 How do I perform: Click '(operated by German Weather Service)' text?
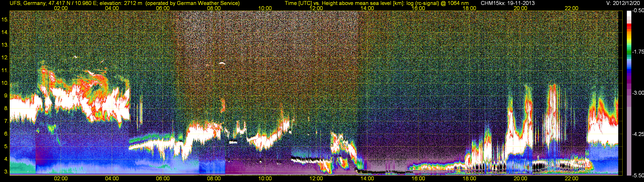point(193,3)
